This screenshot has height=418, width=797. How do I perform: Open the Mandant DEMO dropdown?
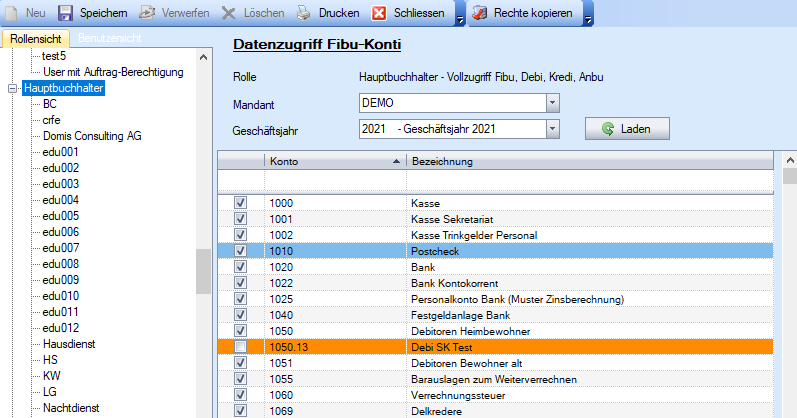click(553, 103)
